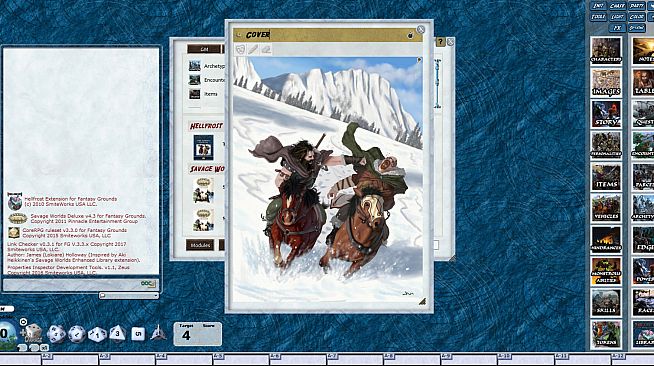Pick the six-sided die showing 5
The width and height of the screenshot is (654, 366).
coord(138,333)
